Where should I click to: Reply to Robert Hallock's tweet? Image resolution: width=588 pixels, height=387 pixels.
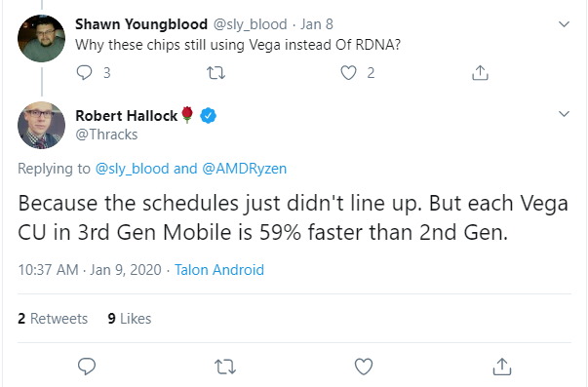[87, 366]
